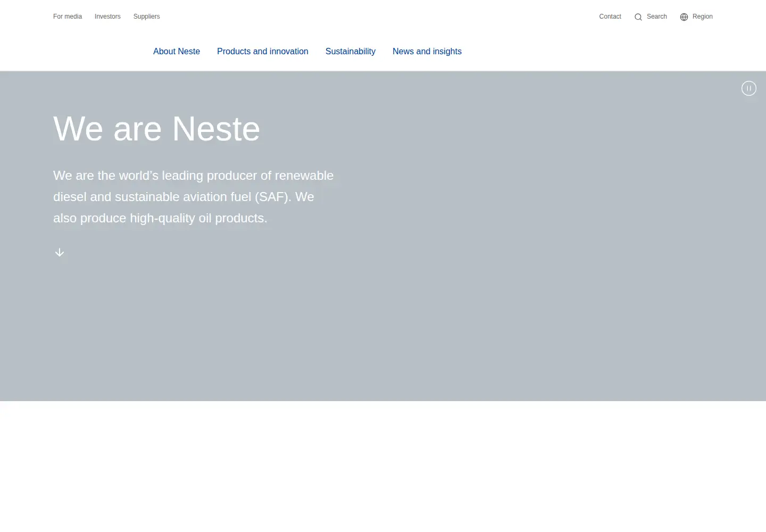Open the Products and innovation menu
The image size is (766, 532).
coord(263,52)
